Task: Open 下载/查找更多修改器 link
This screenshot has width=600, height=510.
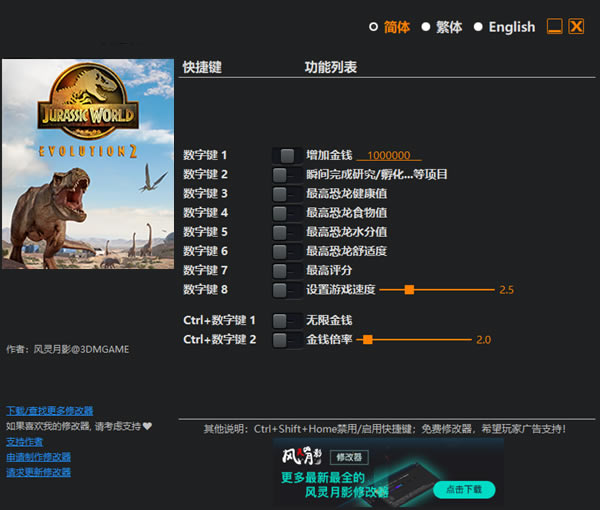Action: (x=49, y=410)
